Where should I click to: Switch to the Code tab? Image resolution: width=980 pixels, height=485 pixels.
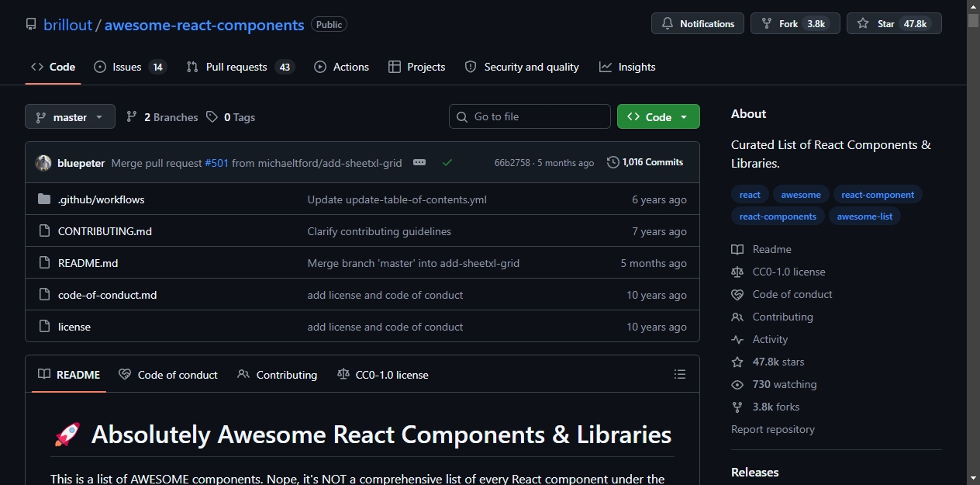pyautogui.click(x=53, y=67)
